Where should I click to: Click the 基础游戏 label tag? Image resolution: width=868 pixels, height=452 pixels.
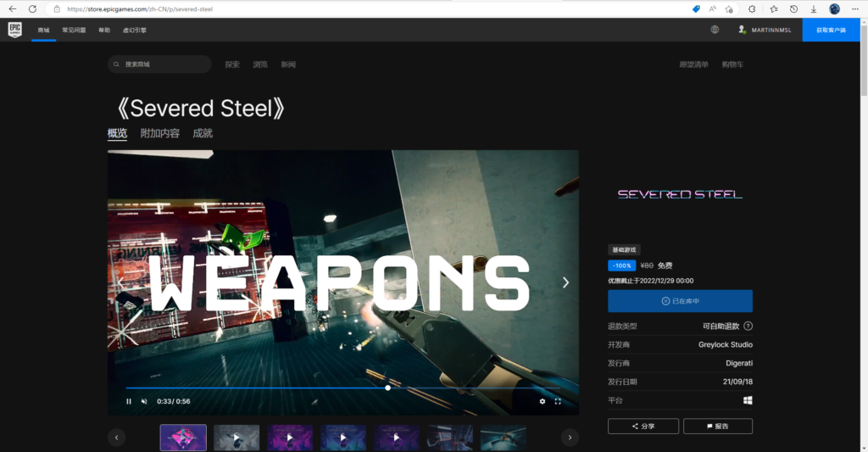624,250
